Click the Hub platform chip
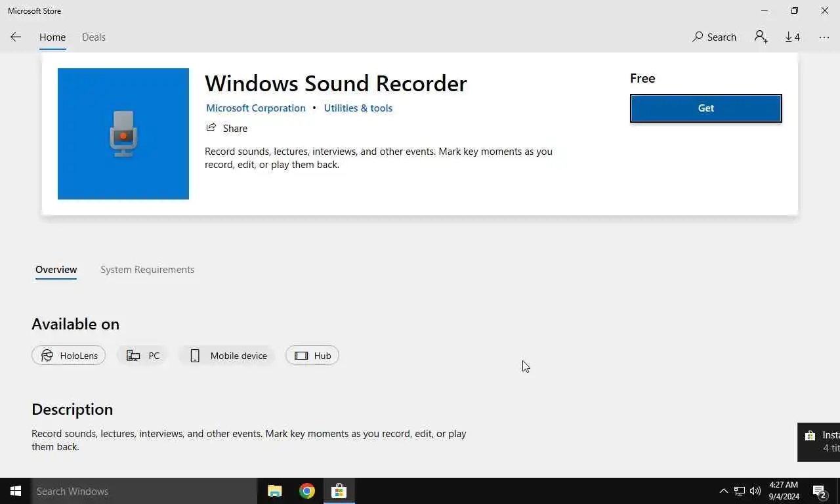The image size is (840, 504). click(x=312, y=355)
